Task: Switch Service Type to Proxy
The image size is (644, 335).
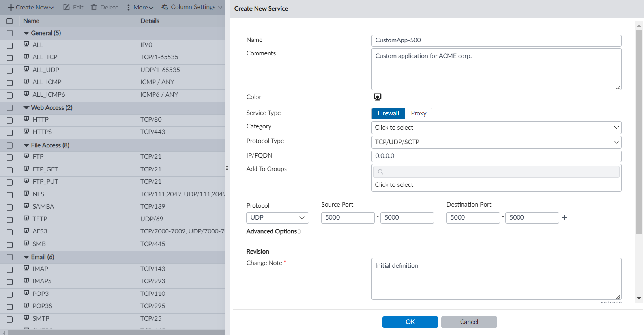Action: (418, 113)
